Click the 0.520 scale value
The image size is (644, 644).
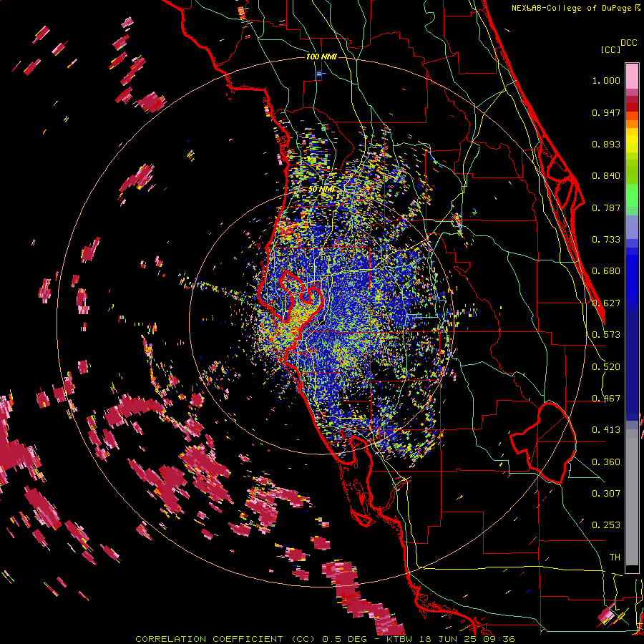606,367
